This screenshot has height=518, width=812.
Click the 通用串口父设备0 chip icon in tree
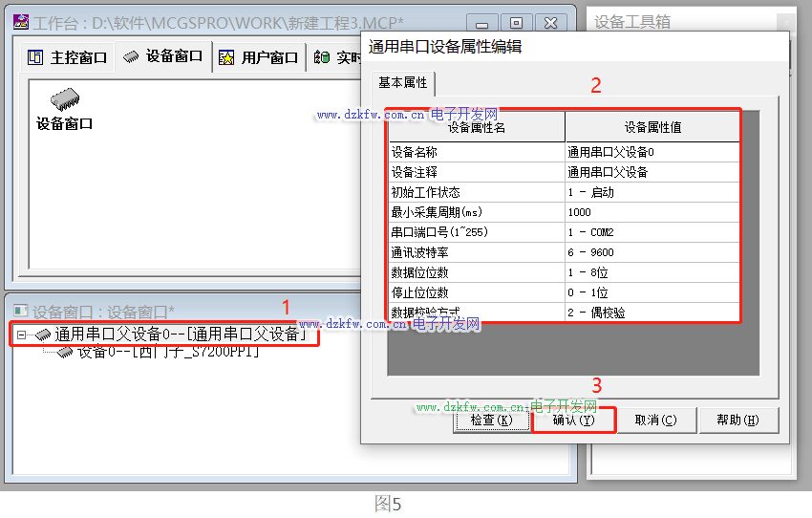(x=42, y=335)
